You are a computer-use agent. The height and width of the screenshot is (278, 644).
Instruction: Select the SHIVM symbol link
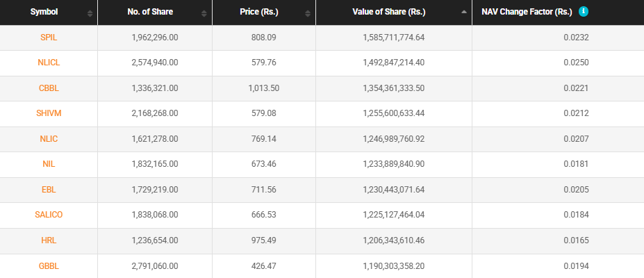(49, 114)
